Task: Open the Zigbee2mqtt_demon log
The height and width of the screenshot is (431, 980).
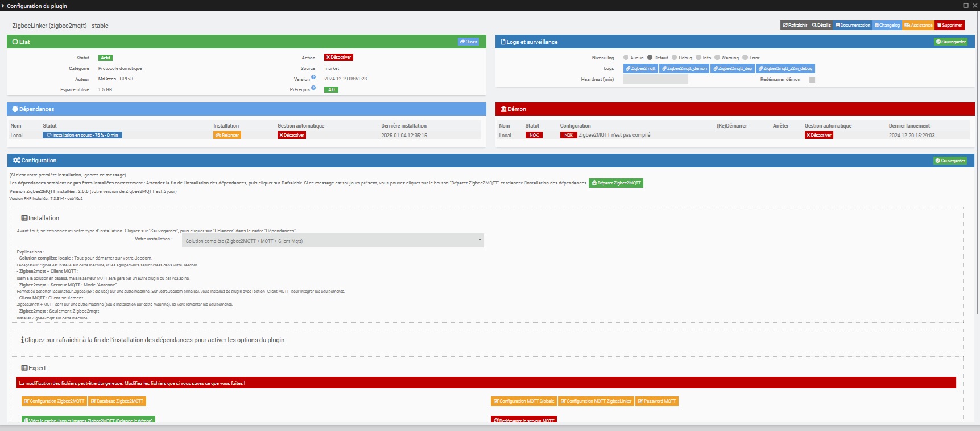Action: (684, 68)
